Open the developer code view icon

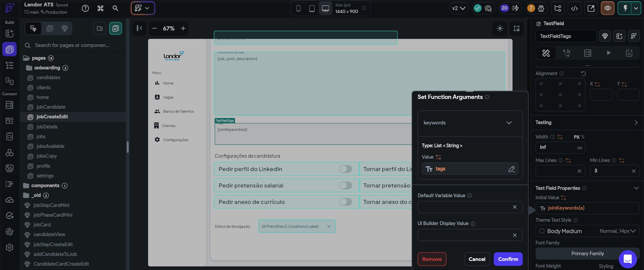coord(574,8)
